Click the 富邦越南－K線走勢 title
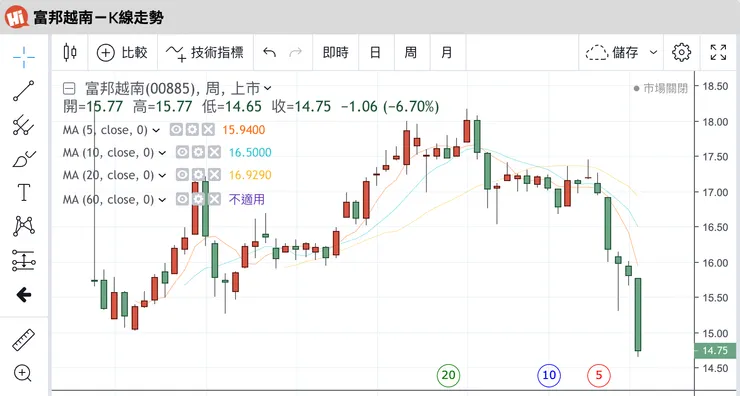Image resolution: width=740 pixels, height=396 pixels. point(98,18)
